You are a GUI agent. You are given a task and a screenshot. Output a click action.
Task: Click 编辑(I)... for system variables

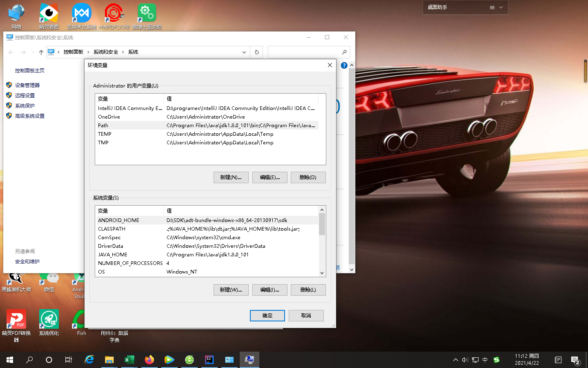[270, 290]
